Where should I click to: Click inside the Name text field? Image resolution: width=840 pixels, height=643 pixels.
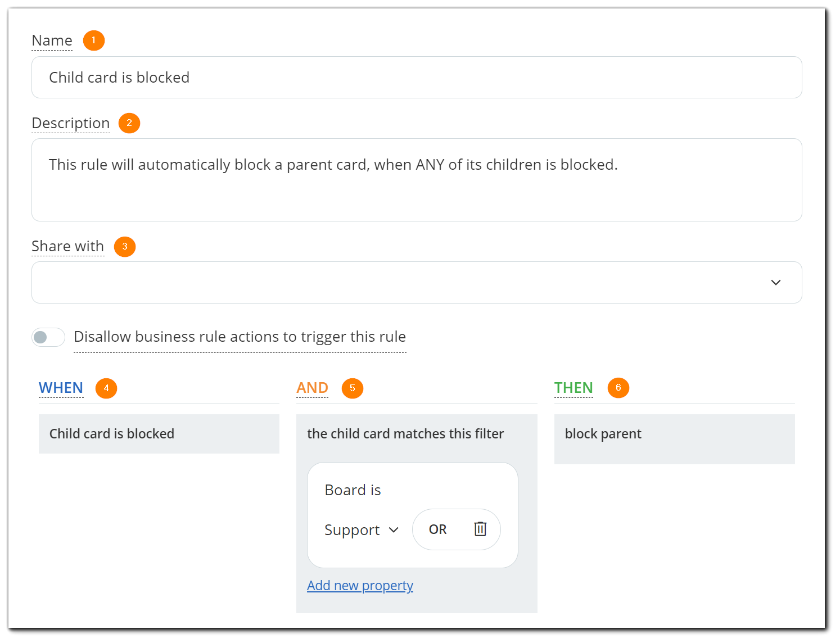coord(416,77)
